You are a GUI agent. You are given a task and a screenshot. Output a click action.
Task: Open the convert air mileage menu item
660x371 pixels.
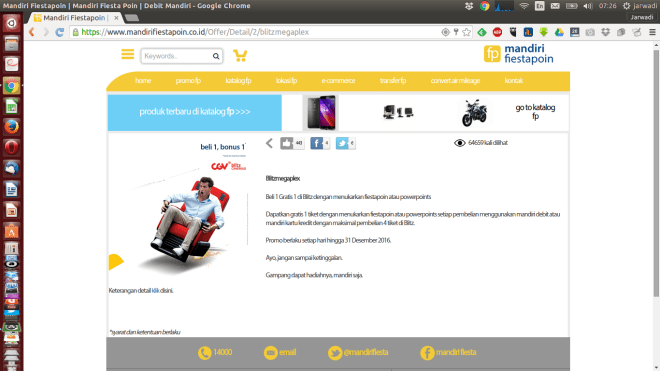pos(455,80)
